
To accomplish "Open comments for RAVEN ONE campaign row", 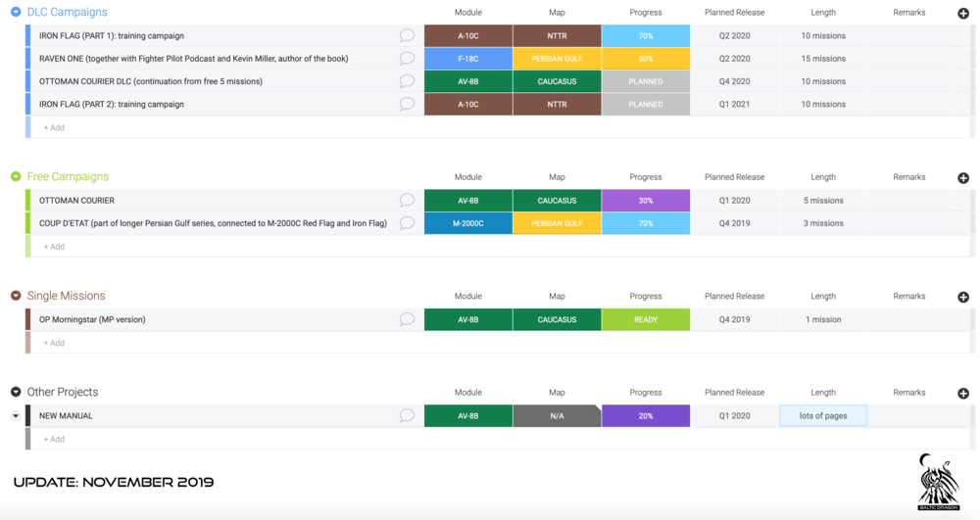I will point(407,59).
